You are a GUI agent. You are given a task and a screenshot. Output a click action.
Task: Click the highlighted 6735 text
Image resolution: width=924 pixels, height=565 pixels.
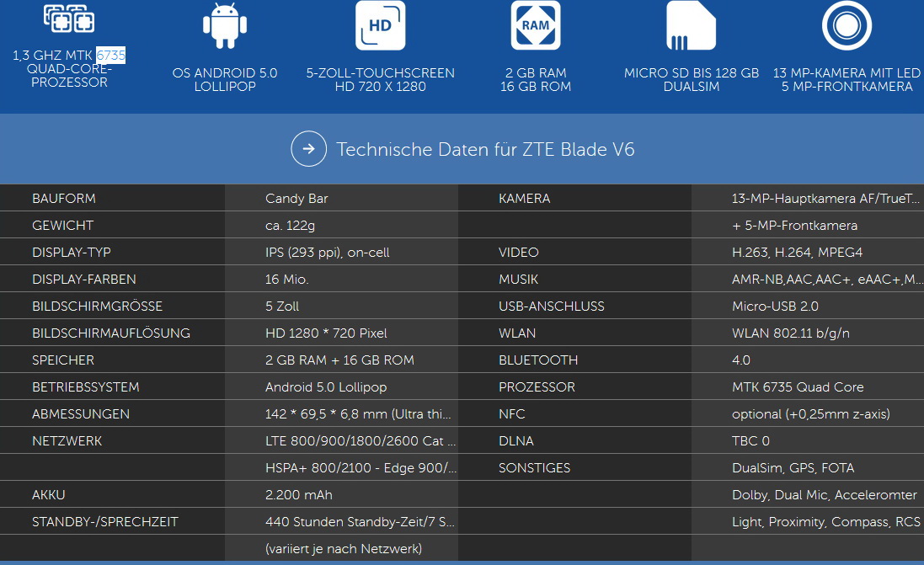coord(111,55)
